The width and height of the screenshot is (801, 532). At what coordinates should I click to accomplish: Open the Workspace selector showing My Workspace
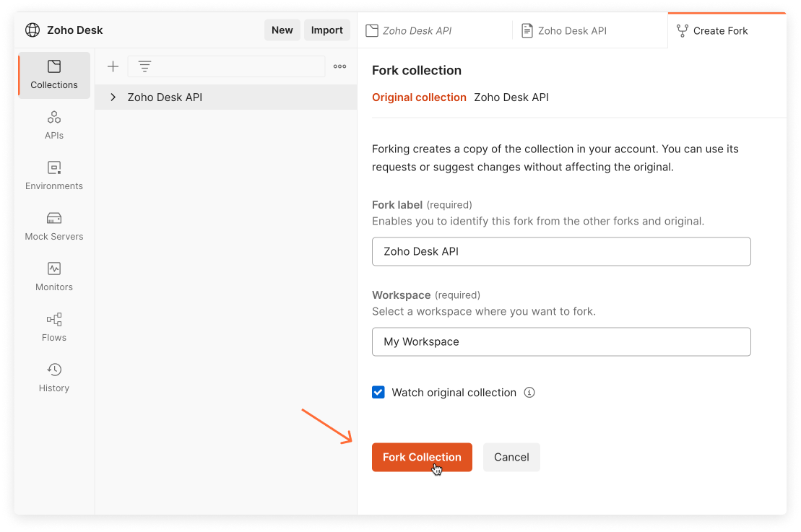[x=561, y=341]
